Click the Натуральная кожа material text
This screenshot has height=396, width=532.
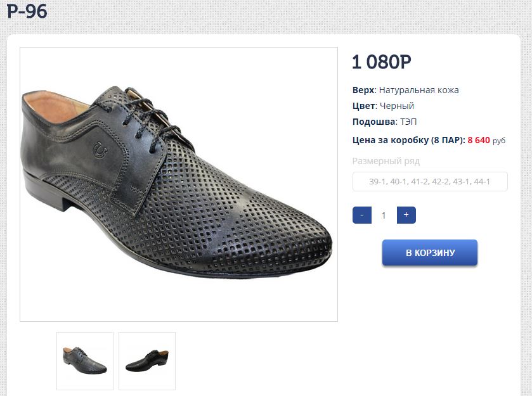[418, 90]
